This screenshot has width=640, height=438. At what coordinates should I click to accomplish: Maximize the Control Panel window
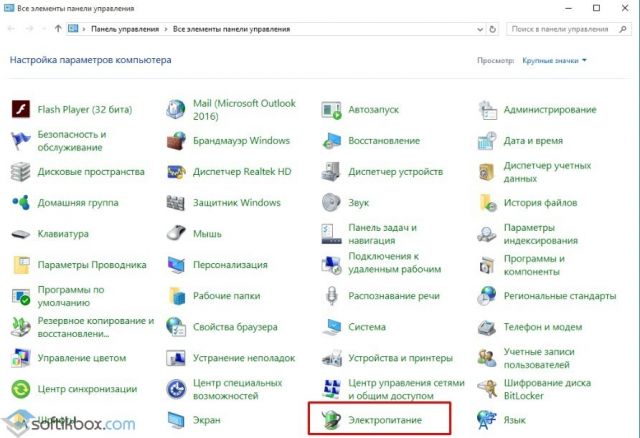click(596, 8)
